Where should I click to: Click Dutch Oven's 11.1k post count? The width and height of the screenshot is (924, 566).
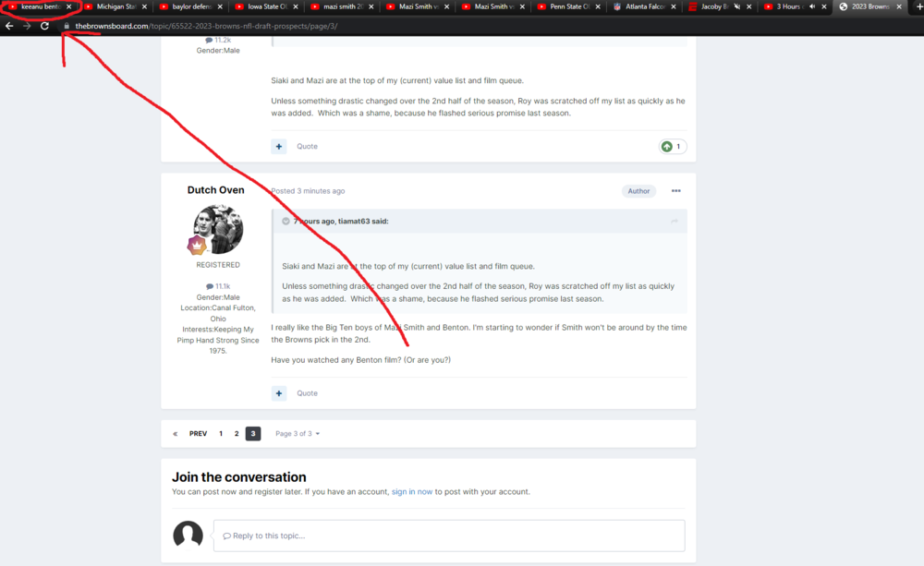218,286
